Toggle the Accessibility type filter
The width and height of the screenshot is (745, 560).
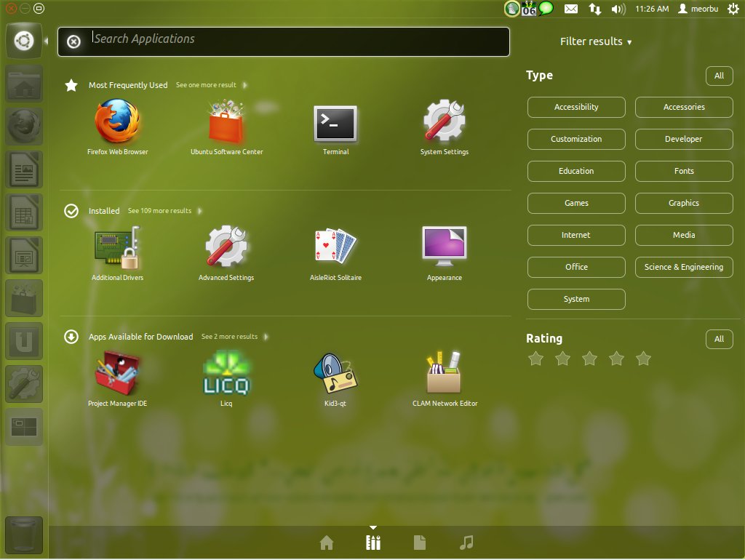(x=576, y=108)
